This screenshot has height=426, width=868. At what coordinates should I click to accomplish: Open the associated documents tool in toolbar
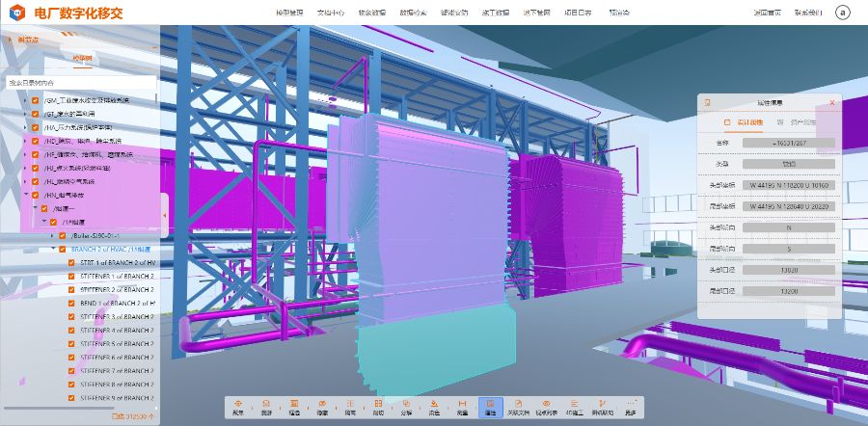[518, 407]
